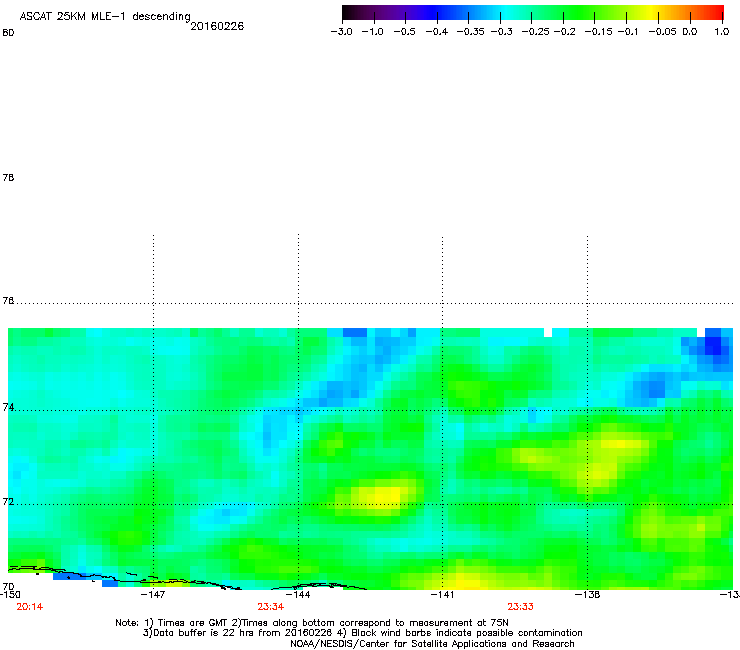740x650 pixels.
Task: Click the red 23:33 time stamp
Action: coord(521,607)
